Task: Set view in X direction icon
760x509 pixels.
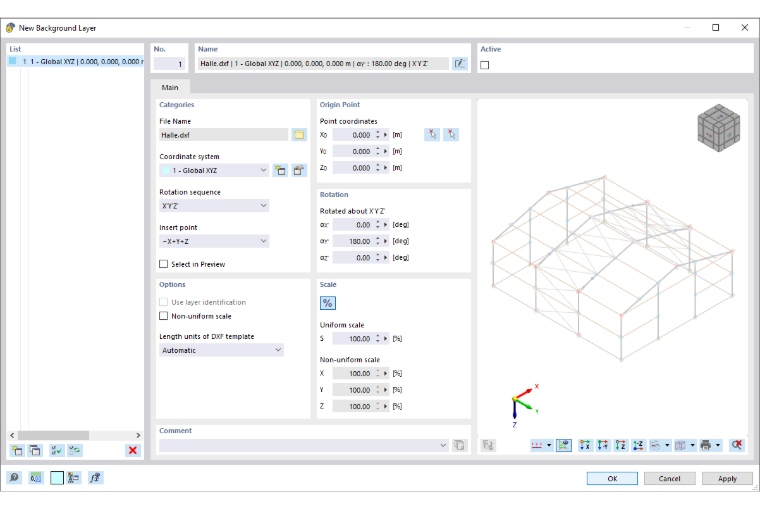Action: coord(585,445)
